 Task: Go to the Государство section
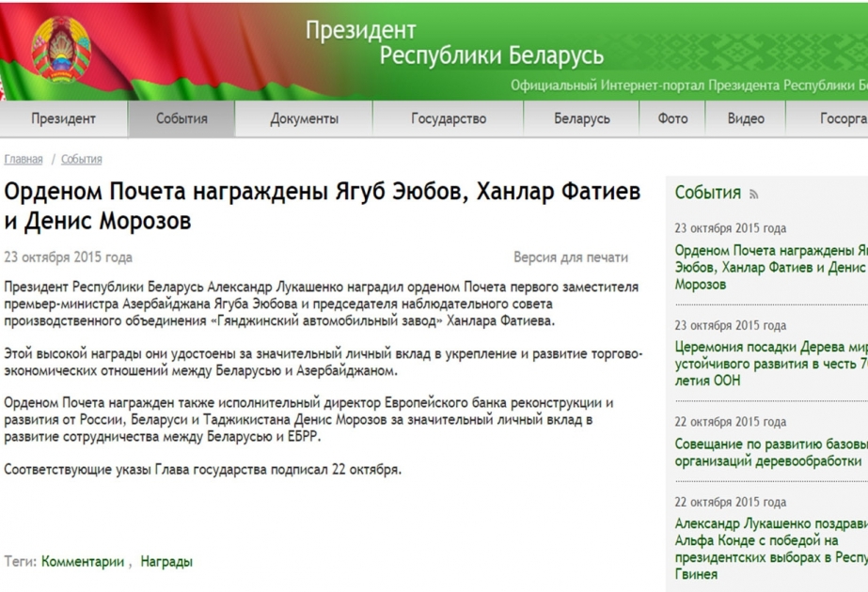[449, 119]
